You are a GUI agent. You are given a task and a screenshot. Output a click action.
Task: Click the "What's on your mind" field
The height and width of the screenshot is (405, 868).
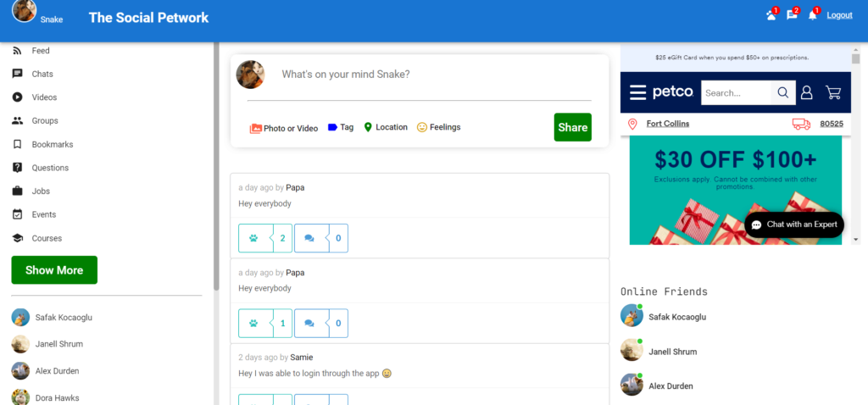pyautogui.click(x=424, y=75)
